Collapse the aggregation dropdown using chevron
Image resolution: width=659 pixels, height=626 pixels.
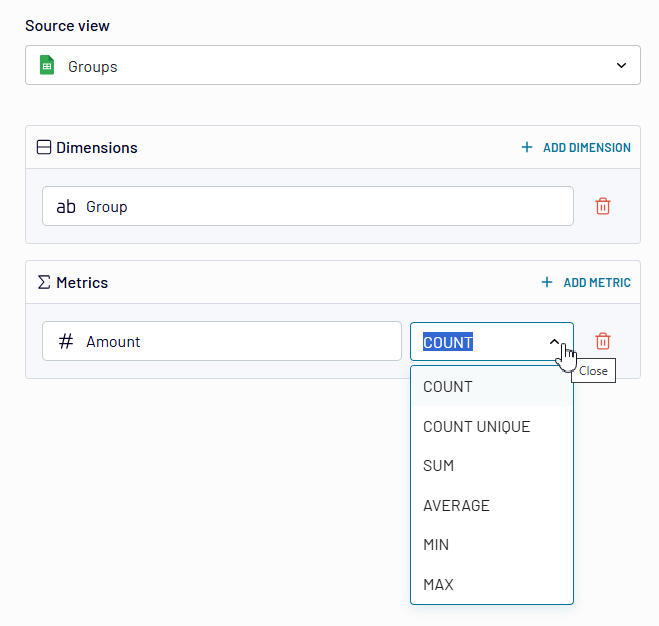click(555, 342)
